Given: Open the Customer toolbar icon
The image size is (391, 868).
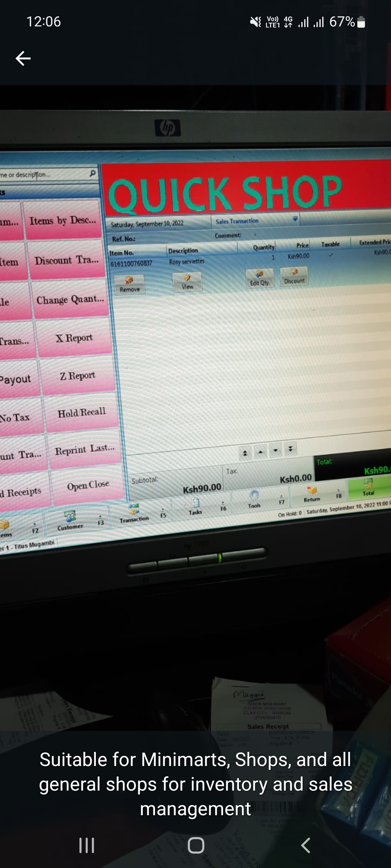Looking at the screenshot, I should tap(70, 520).
